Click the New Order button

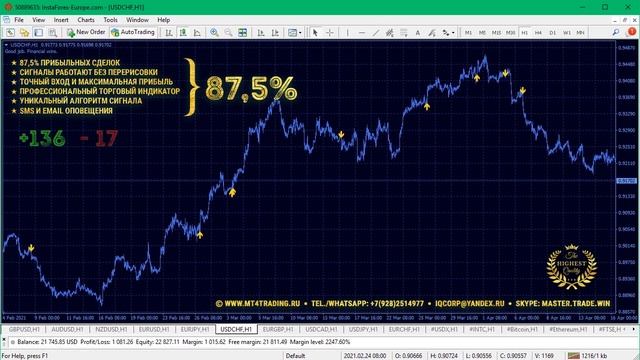pyautogui.click(x=86, y=32)
